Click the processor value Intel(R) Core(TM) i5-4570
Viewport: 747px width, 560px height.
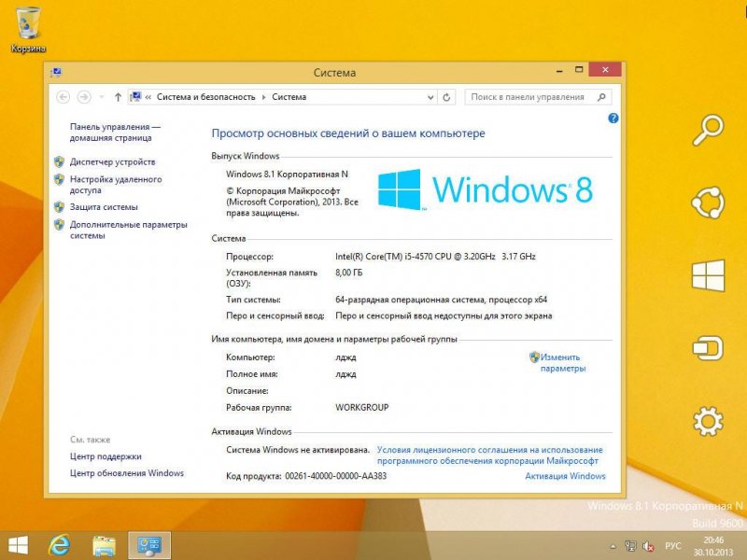click(435, 256)
